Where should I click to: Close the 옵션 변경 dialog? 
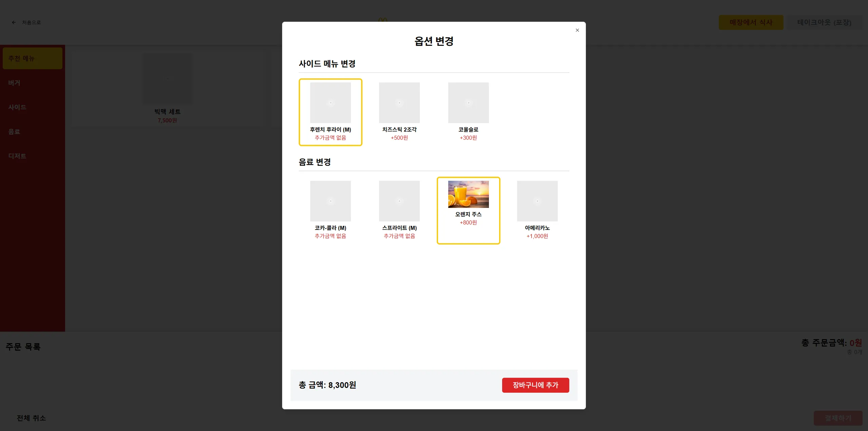pyautogui.click(x=577, y=30)
